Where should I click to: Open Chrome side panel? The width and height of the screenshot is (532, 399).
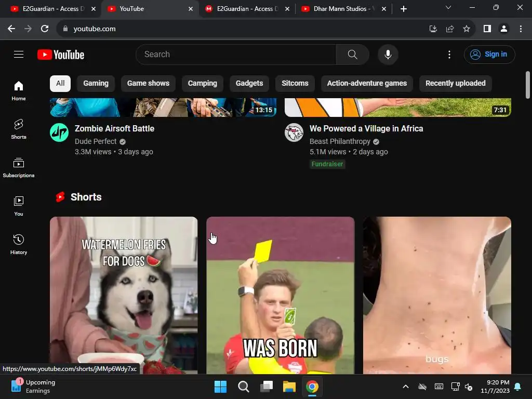click(487, 29)
